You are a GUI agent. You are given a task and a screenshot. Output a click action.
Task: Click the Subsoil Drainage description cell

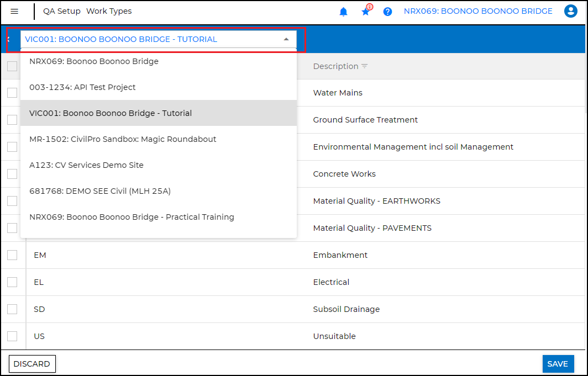[346, 309]
